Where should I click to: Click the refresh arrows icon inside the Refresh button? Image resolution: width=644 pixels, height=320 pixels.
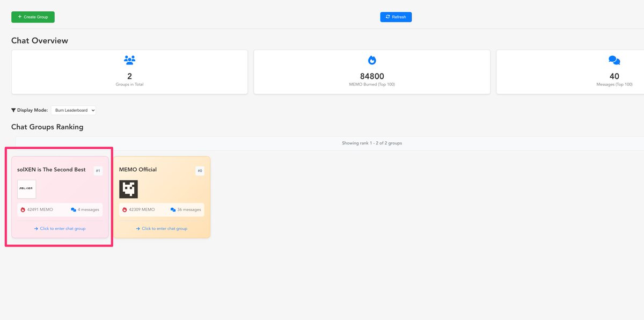[387, 17]
